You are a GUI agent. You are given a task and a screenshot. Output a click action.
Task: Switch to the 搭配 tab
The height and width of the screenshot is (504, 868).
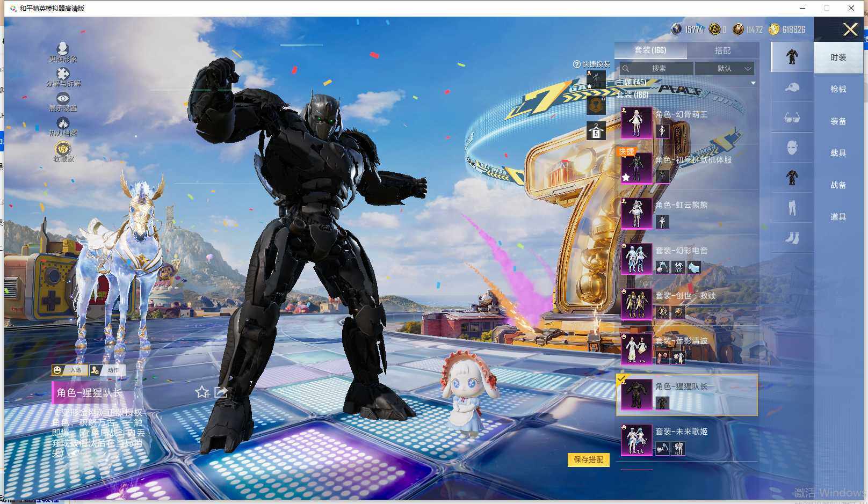click(x=722, y=50)
